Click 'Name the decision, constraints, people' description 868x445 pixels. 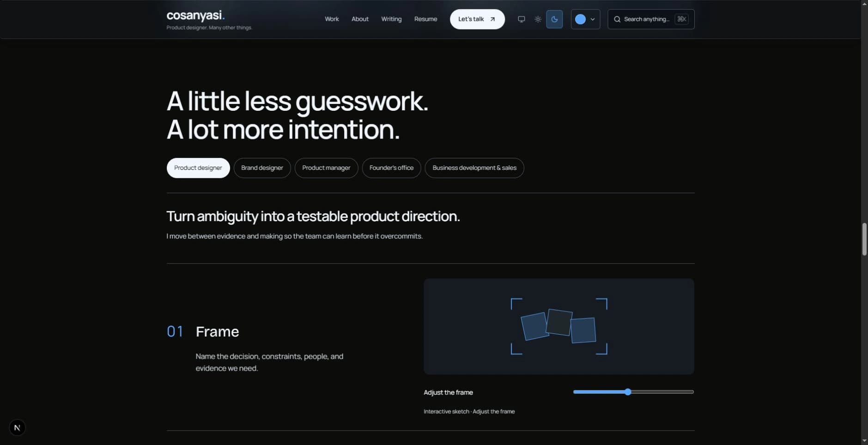pyautogui.click(x=269, y=362)
